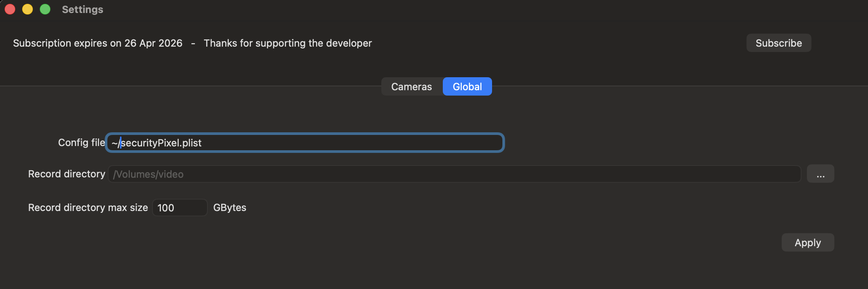Click the horizontal divider line beside the tabs
Viewport: 868px width, 289px height.
pos(191,86)
